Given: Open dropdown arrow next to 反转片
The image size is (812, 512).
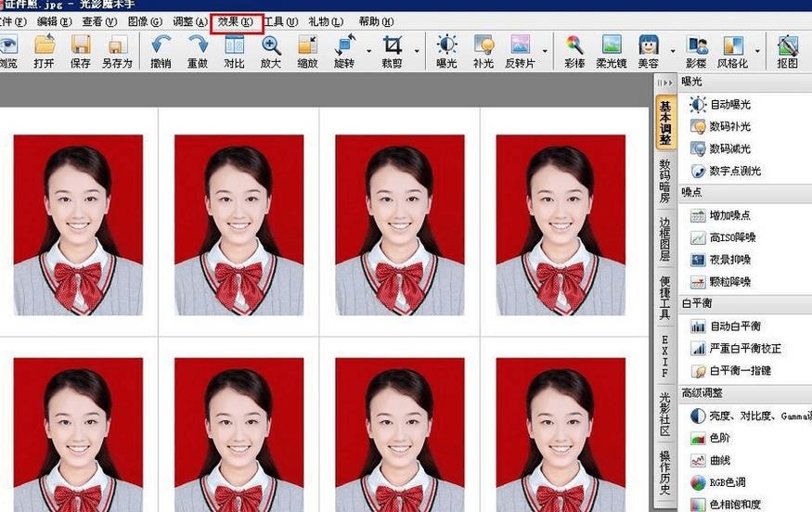Looking at the screenshot, I should pos(544,51).
